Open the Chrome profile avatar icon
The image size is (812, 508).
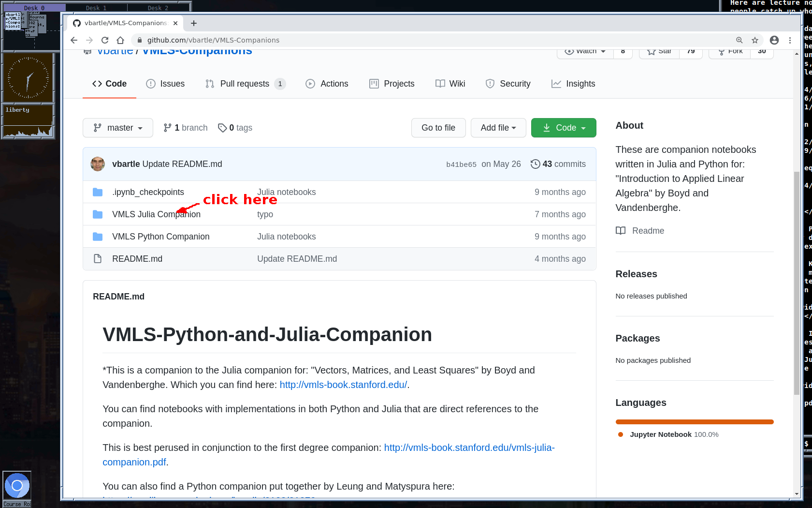pos(774,40)
